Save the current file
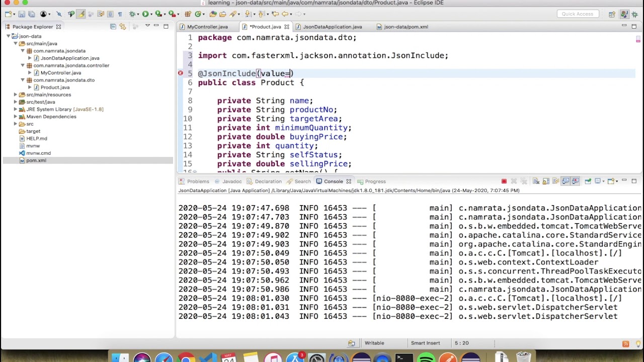 pos(22,14)
